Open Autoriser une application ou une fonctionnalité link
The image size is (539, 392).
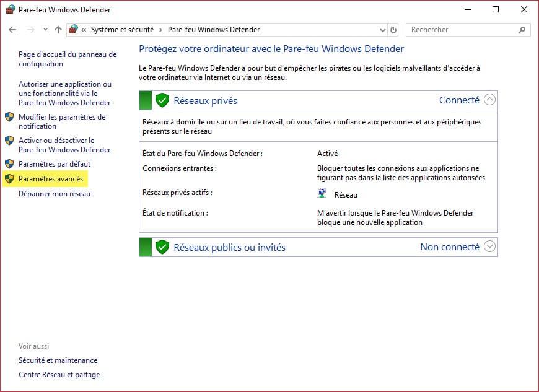[x=65, y=94]
